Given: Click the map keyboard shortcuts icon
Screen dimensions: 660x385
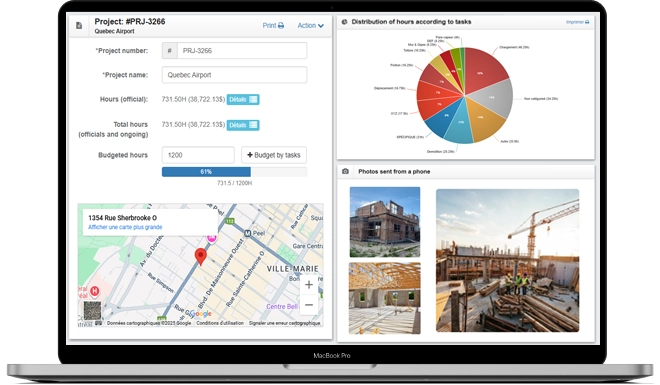Looking at the screenshot, I should 99,323.
